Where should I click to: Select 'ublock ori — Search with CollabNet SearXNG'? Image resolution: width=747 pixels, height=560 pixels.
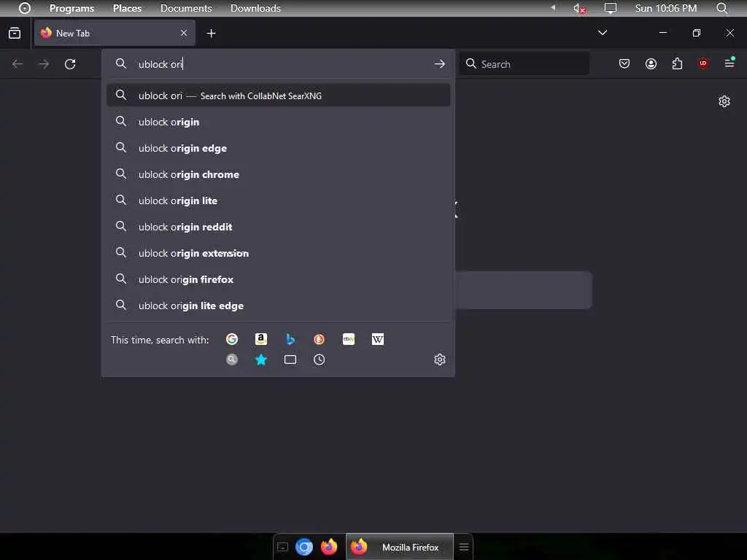coord(278,96)
